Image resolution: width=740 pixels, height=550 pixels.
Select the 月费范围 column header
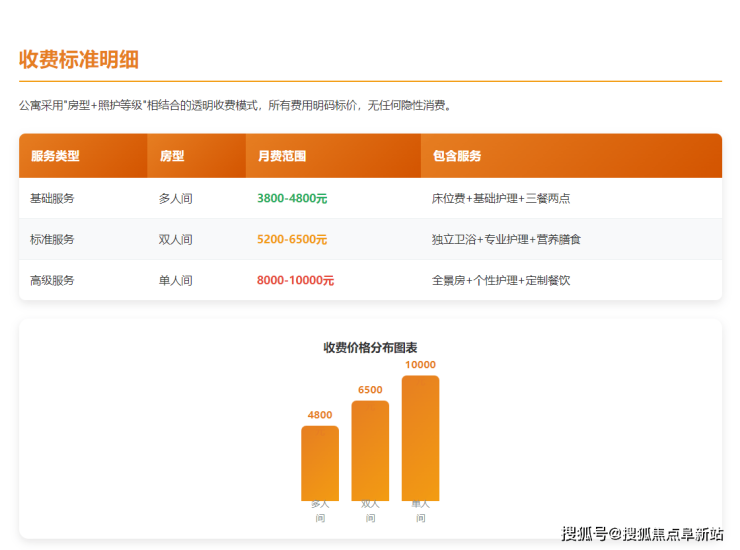pyautogui.click(x=281, y=156)
